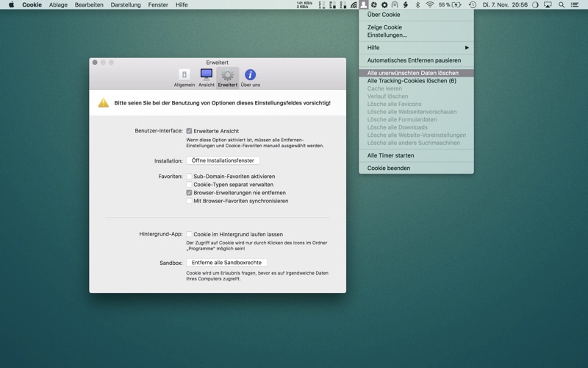The image size is (588, 368).
Task: Click the AirPlay display icon
Action: click(548, 4)
